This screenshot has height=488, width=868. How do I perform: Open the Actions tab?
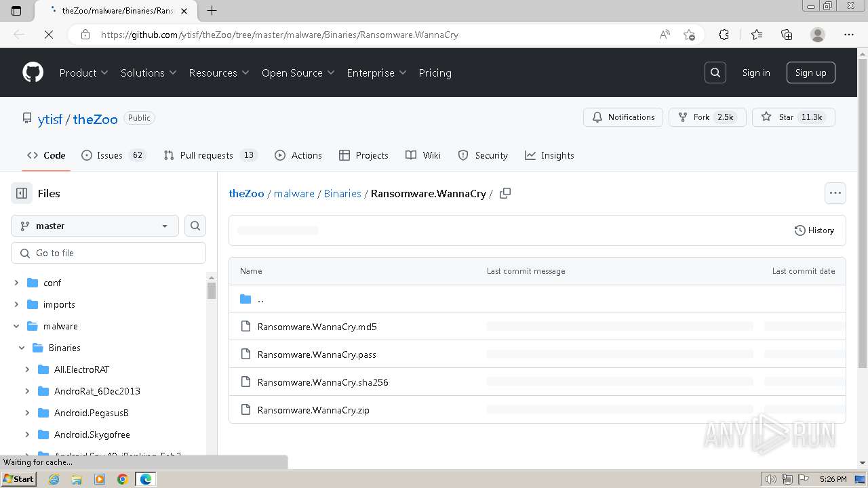tap(298, 155)
